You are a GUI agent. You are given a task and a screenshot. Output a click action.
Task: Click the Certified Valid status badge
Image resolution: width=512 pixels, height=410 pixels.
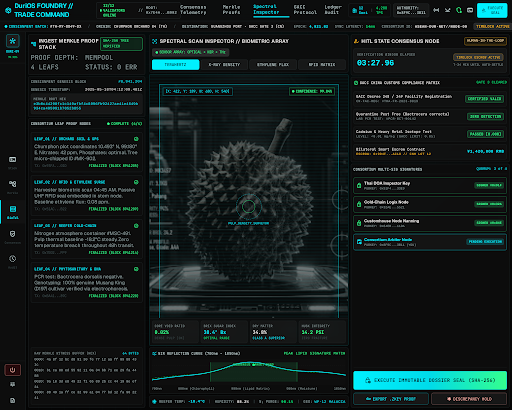pyautogui.click(x=484, y=99)
